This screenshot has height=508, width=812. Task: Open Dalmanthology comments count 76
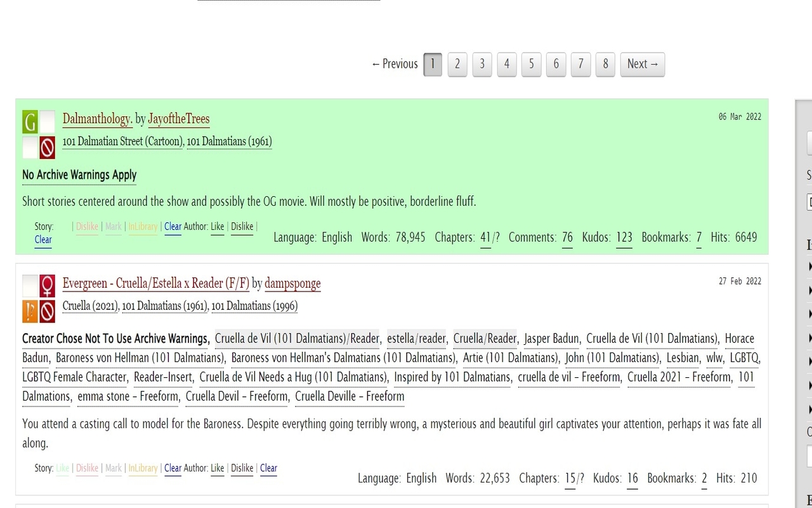click(x=567, y=237)
